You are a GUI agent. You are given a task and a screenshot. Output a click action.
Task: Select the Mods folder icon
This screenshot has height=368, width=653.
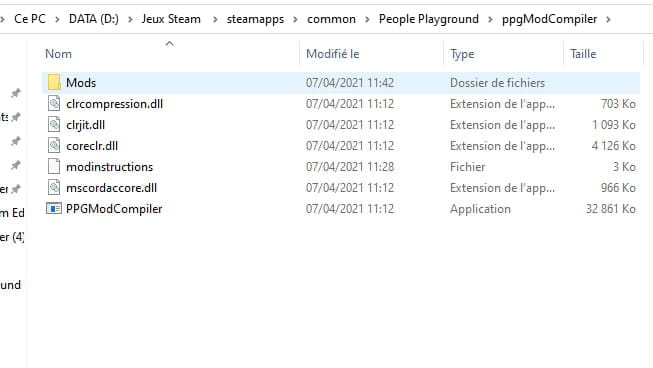tap(54, 82)
